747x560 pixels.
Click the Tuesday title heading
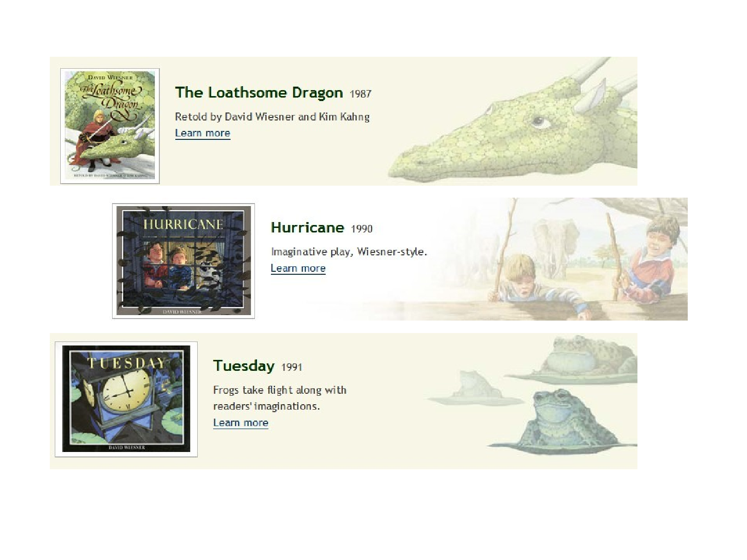tap(244, 366)
